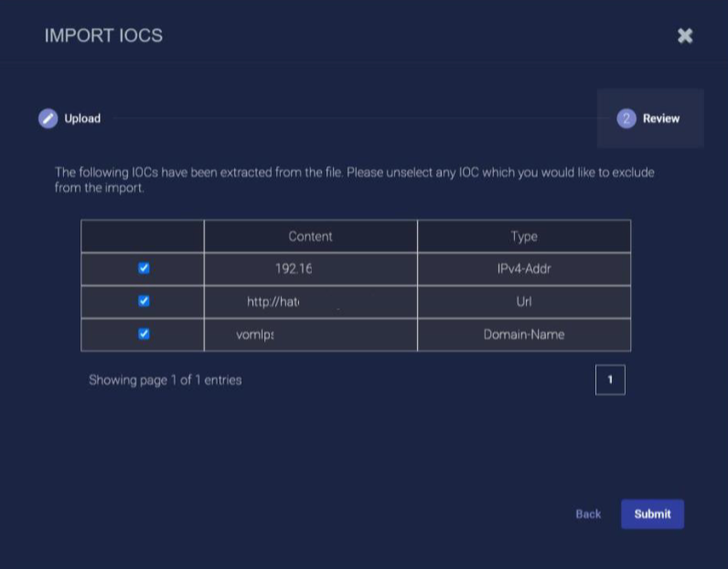The width and height of the screenshot is (728, 569).
Task: Select the http://hat URL content cell
Action: [273, 301]
